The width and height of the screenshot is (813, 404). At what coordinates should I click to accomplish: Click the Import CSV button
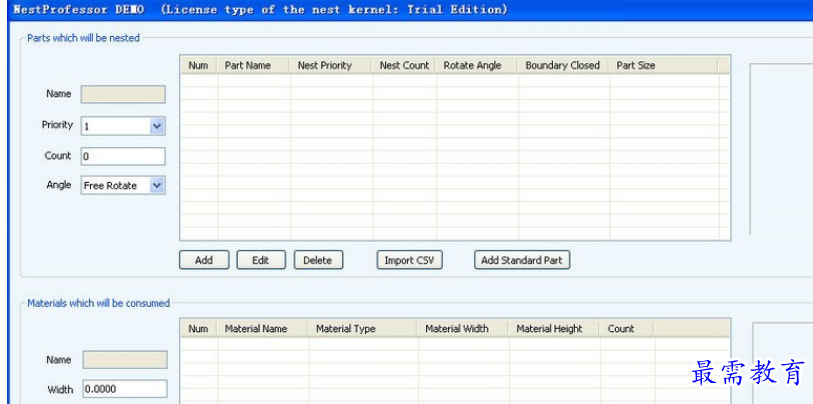(409, 260)
